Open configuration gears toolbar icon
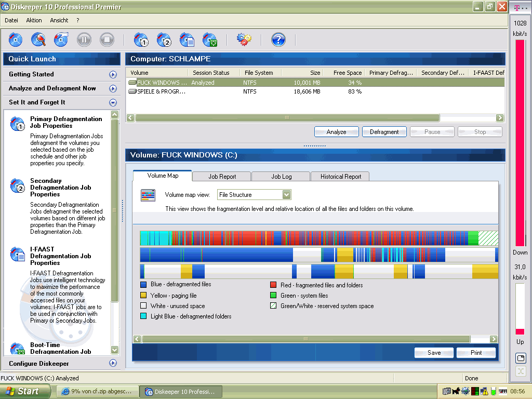532x399 pixels. [x=244, y=39]
